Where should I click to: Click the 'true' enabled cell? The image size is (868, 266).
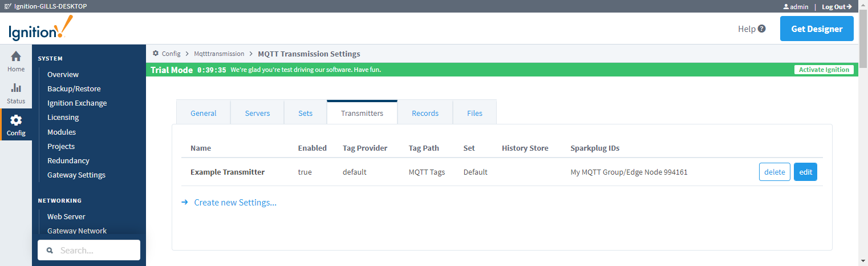[x=305, y=172]
